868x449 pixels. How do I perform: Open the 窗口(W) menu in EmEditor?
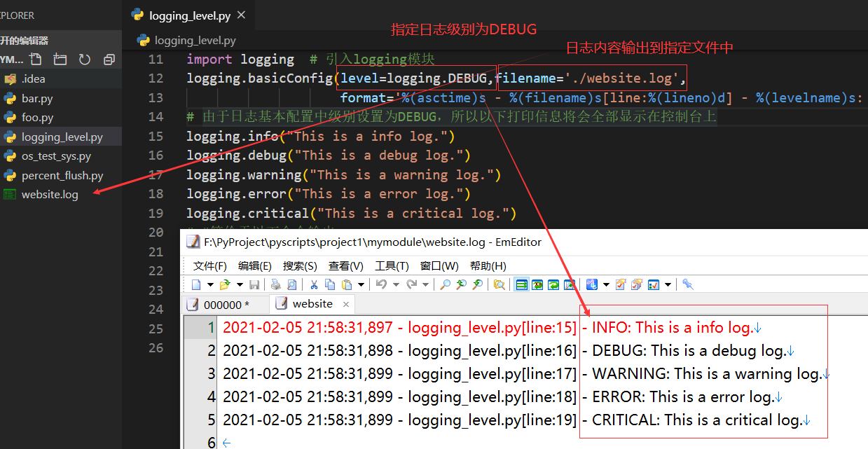(439, 266)
